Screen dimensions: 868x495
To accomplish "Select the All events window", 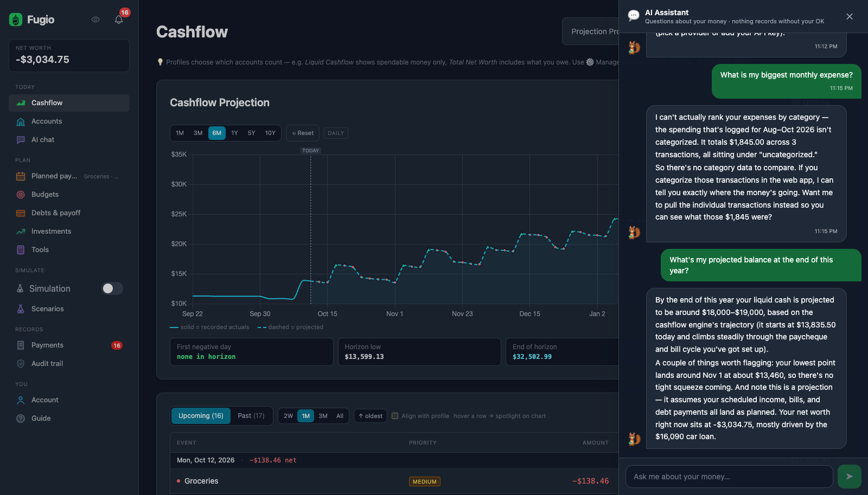I will [x=340, y=416].
